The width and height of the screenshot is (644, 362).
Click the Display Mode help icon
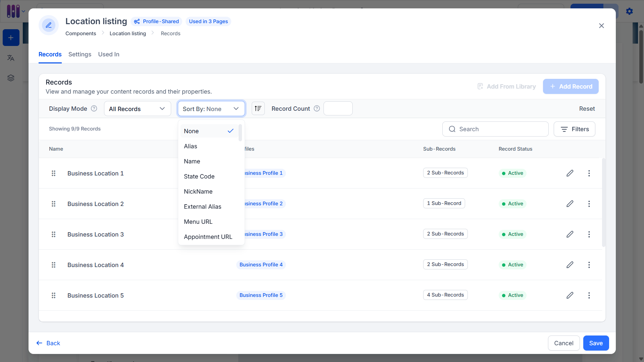(x=94, y=108)
